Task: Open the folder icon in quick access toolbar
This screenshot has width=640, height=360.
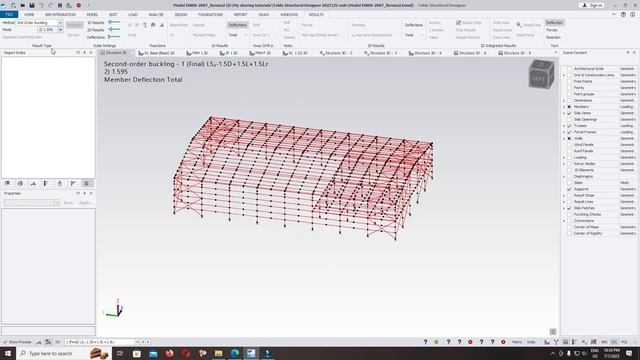Action: (22, 5)
